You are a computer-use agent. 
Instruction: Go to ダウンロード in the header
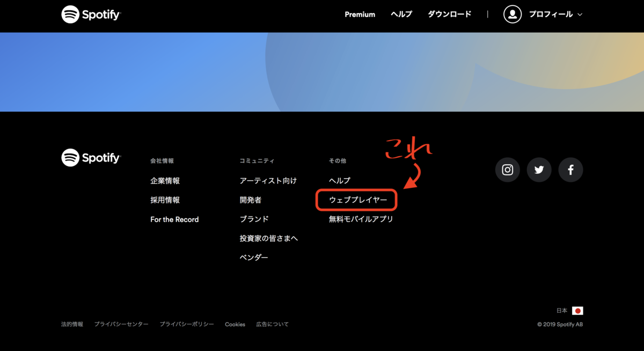[x=449, y=14]
